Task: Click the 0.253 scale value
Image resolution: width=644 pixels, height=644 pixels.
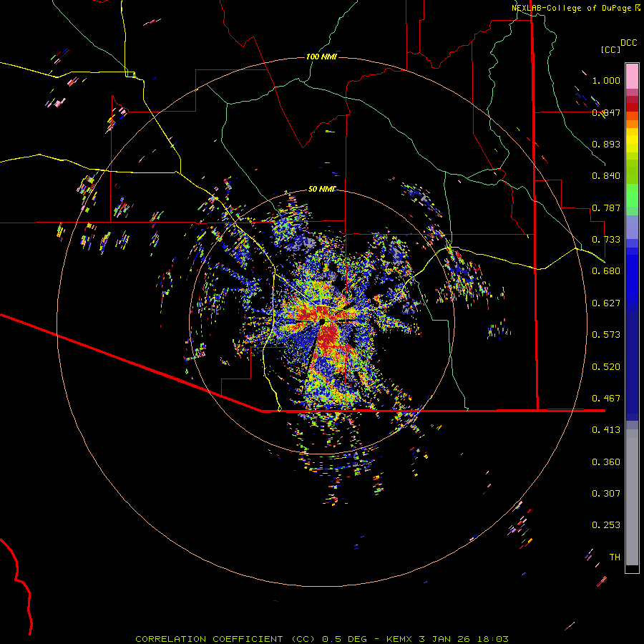Action: point(606,525)
